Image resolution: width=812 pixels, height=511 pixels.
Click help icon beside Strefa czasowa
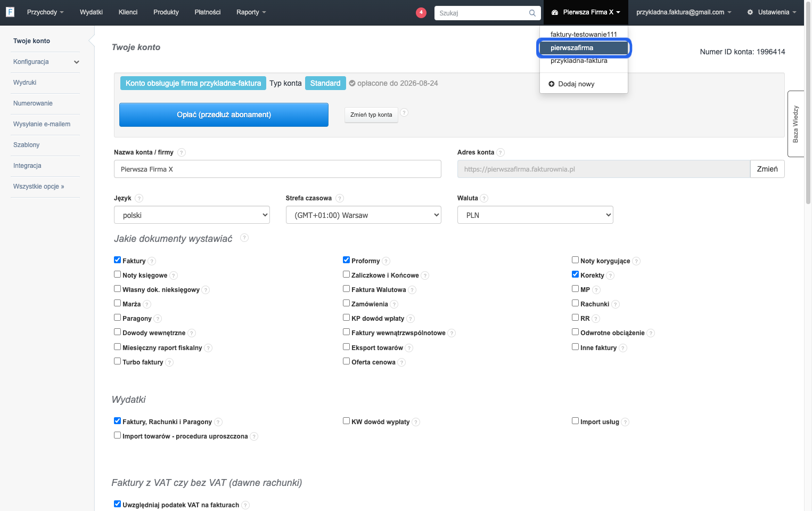340,198
